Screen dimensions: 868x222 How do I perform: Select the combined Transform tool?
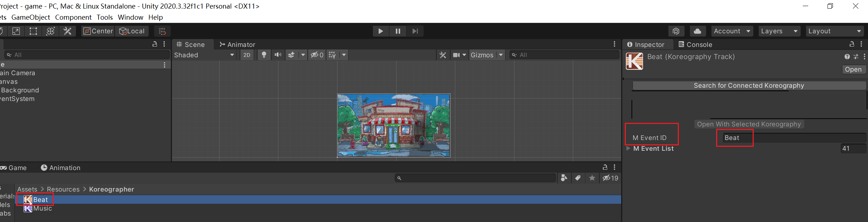click(x=51, y=31)
